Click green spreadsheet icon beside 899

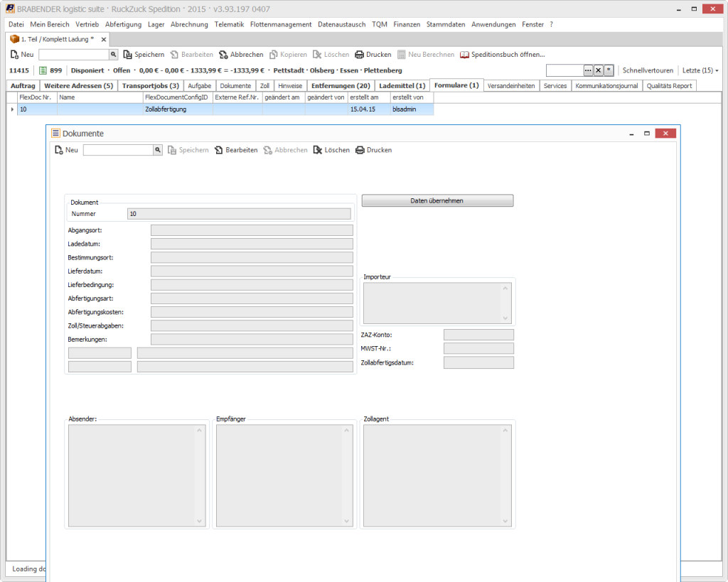43,70
